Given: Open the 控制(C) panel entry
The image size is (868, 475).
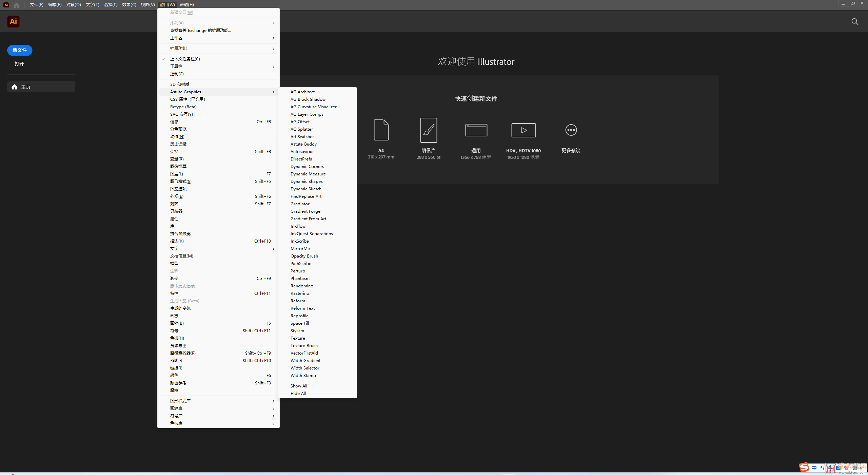Looking at the screenshot, I should point(218,74).
